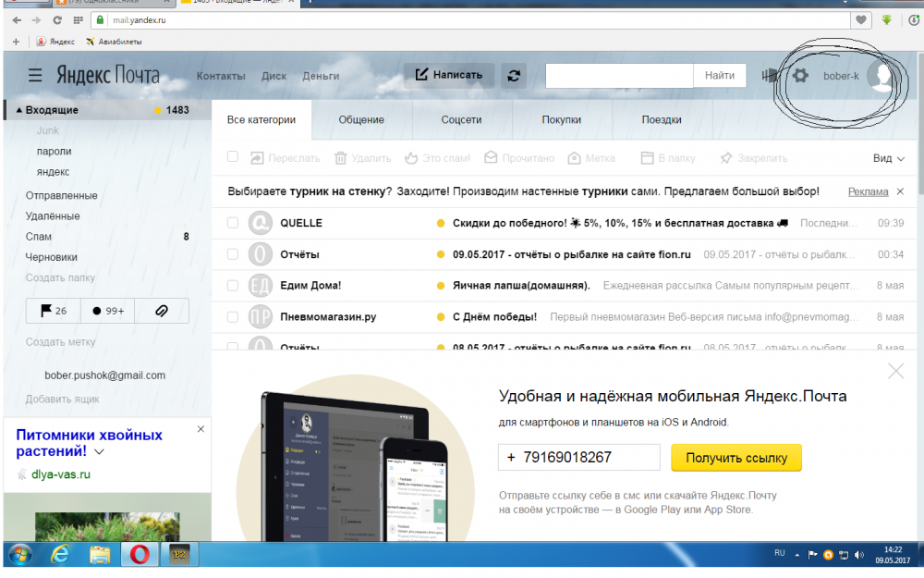Show unread messages filter 99+
This screenshot has height=578, width=924.
[107, 311]
